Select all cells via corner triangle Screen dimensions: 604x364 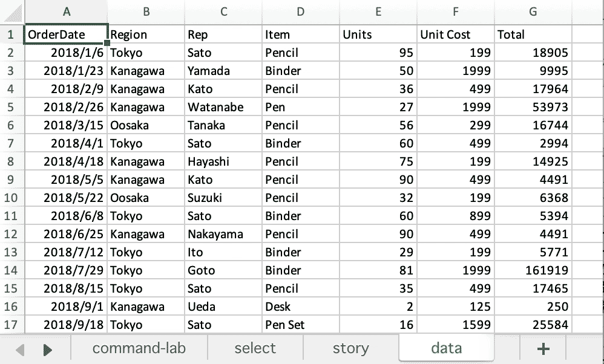(x=12, y=11)
